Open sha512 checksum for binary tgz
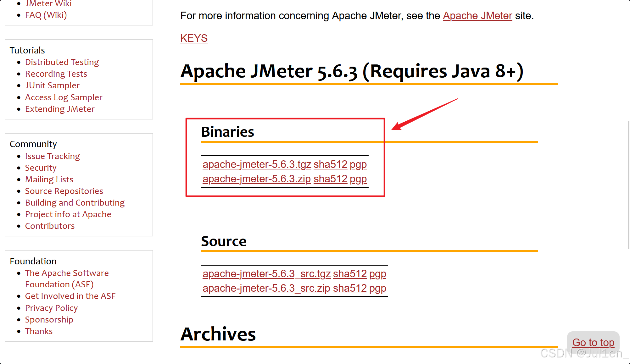Screen dimensions: 630x364 330,164
